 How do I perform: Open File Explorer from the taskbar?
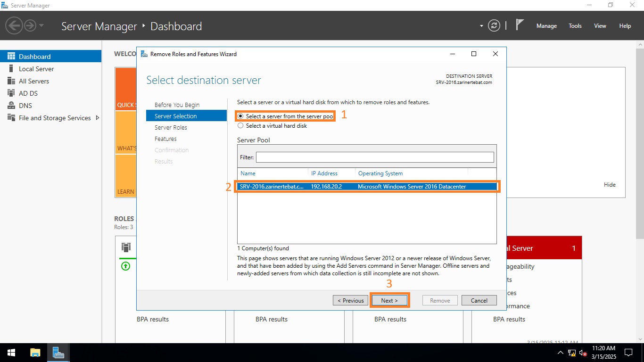tap(35, 353)
